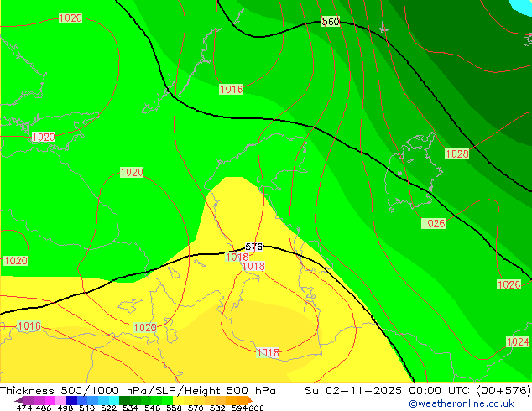Click the 594 legend value
Viewport: 532px width, 411px height.
[239, 408]
